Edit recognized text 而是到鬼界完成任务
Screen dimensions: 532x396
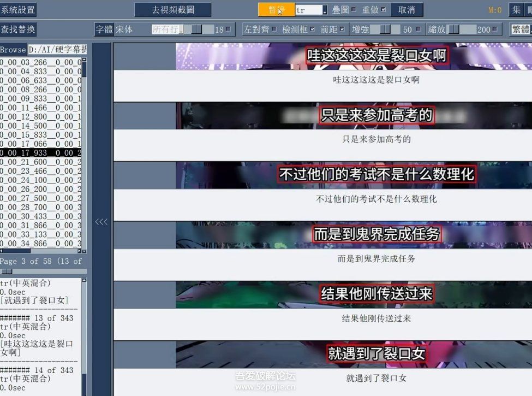376,259
